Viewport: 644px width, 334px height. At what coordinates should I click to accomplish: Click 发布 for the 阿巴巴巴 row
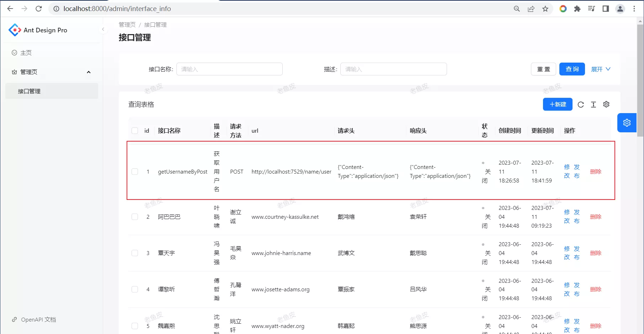pos(576,217)
